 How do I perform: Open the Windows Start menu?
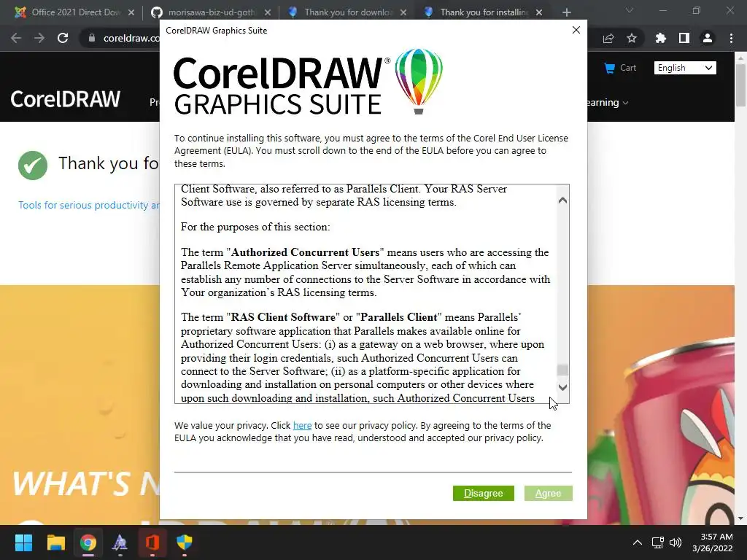tap(23, 542)
